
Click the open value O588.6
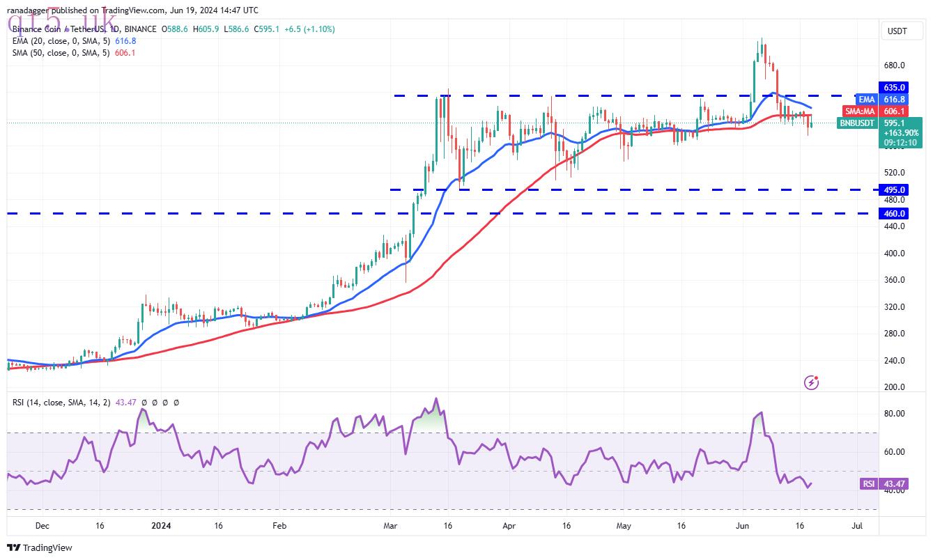(x=176, y=29)
